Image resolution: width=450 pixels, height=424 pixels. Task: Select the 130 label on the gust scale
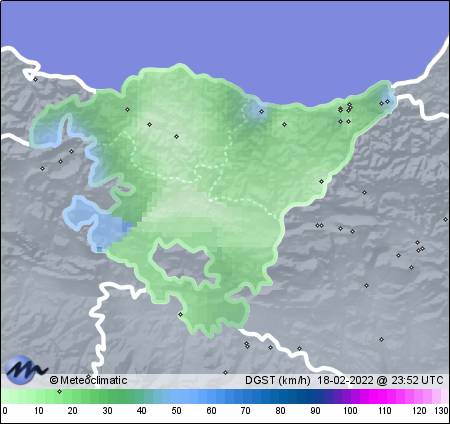click(x=441, y=410)
